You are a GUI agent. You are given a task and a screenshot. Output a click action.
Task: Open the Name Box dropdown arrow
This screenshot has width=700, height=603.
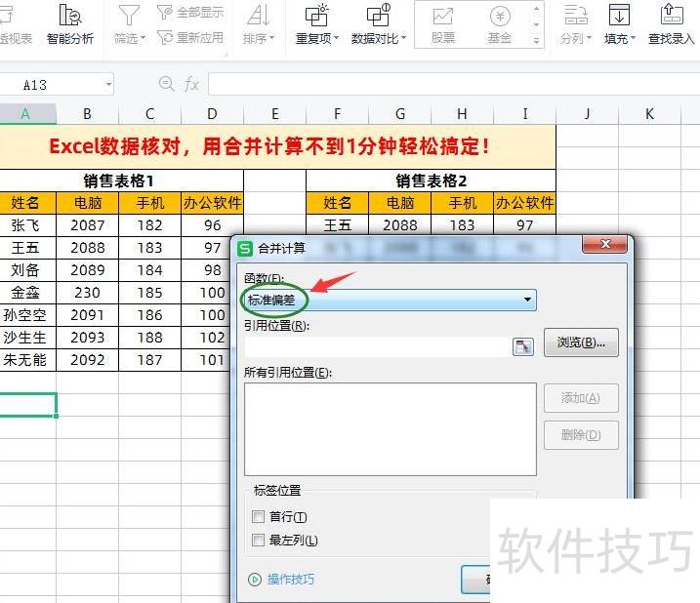[x=105, y=85]
